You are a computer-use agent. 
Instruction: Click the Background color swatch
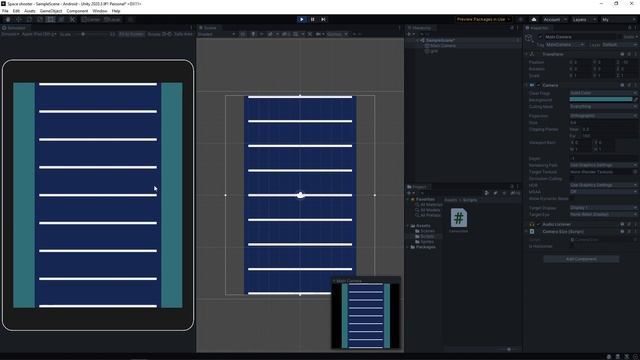tap(601, 100)
